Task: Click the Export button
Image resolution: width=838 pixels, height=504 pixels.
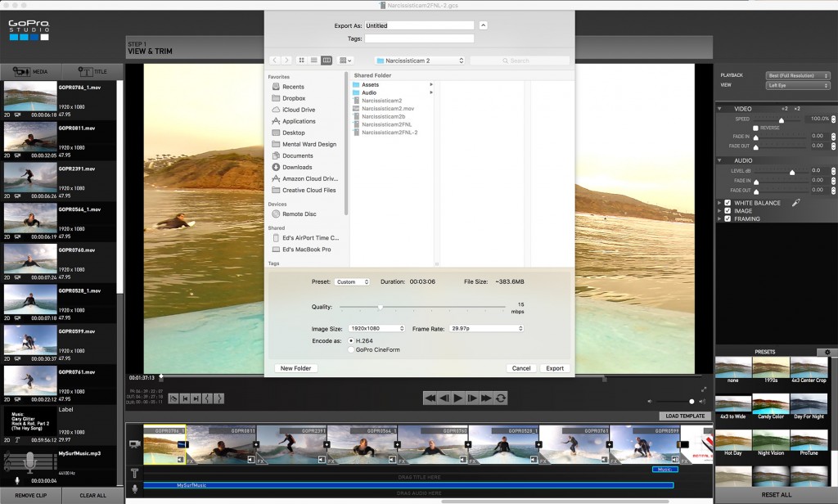Action: click(x=555, y=368)
